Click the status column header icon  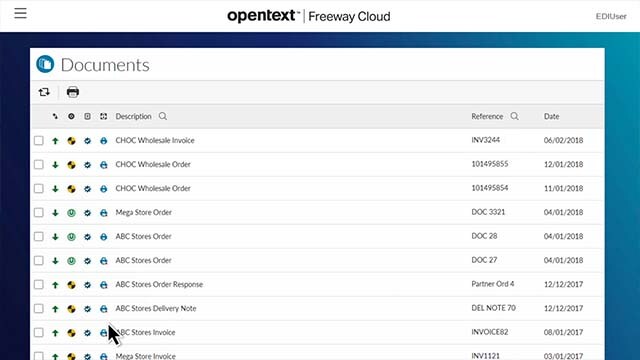click(71, 116)
